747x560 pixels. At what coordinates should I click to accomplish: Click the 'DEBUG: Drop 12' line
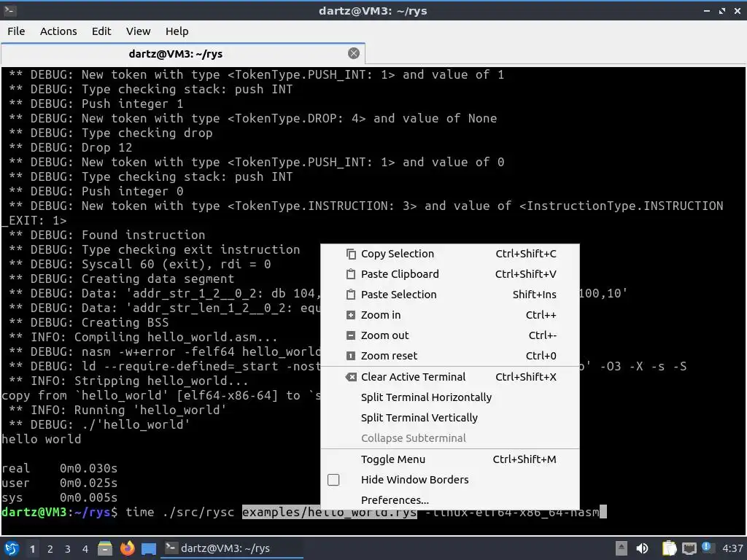[71, 147]
